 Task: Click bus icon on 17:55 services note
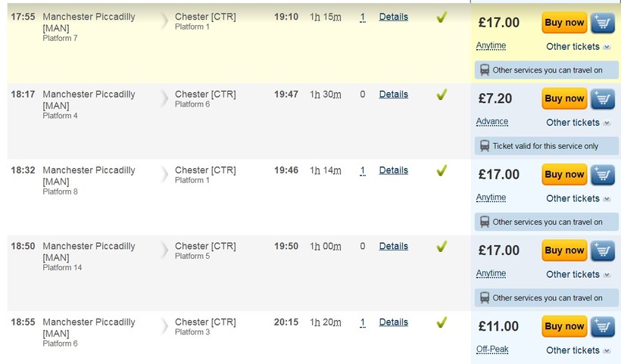coord(485,70)
